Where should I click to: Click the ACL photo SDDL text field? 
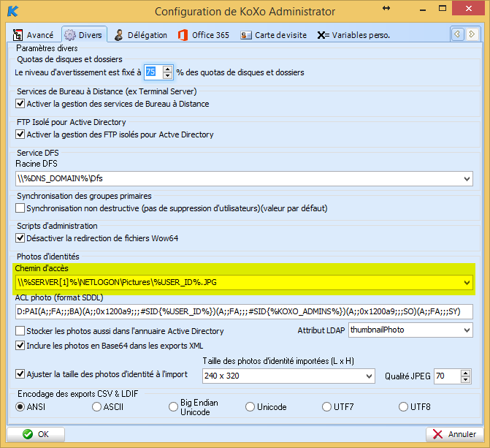coord(244,311)
